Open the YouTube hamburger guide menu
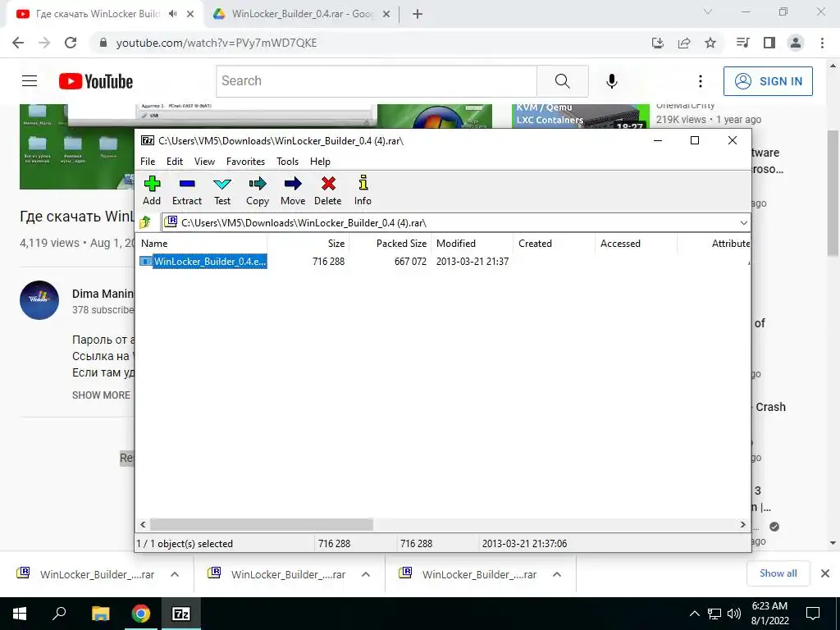The width and height of the screenshot is (840, 630). [x=30, y=81]
